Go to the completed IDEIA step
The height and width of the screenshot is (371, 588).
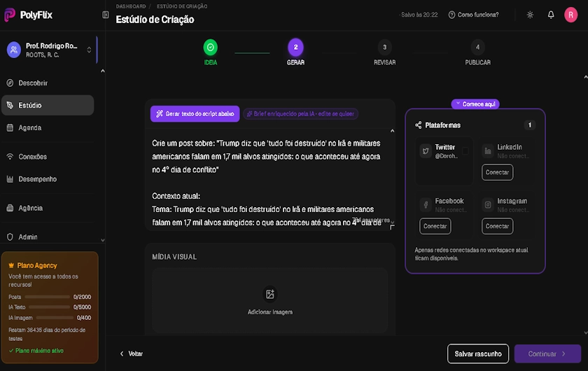210,48
